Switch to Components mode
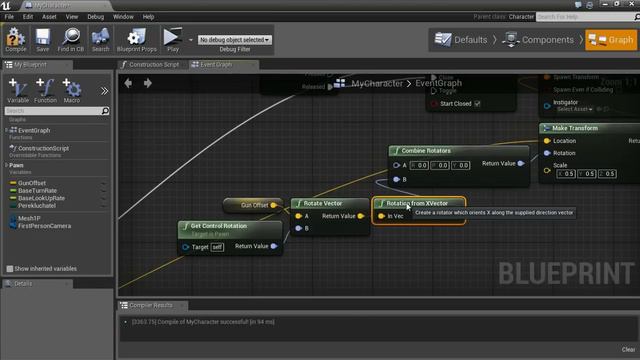This screenshot has width=640, height=360. tap(538, 40)
